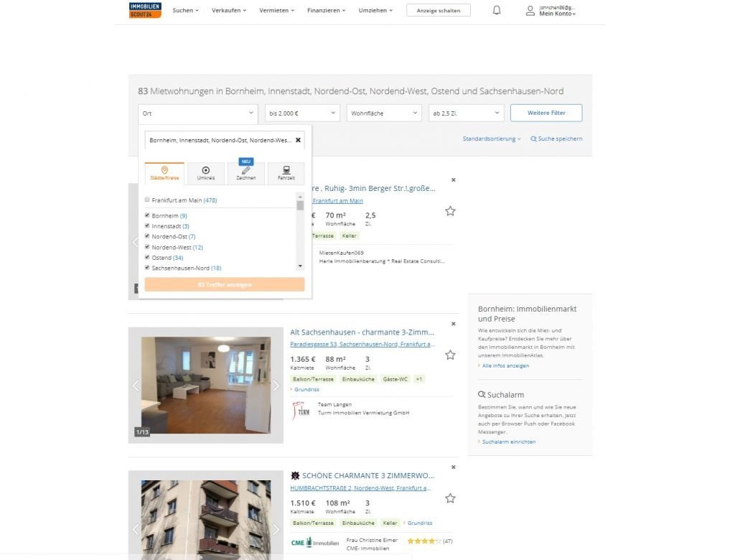Select the Zeichnen draw-area tab
735x560 pixels.
(245, 173)
